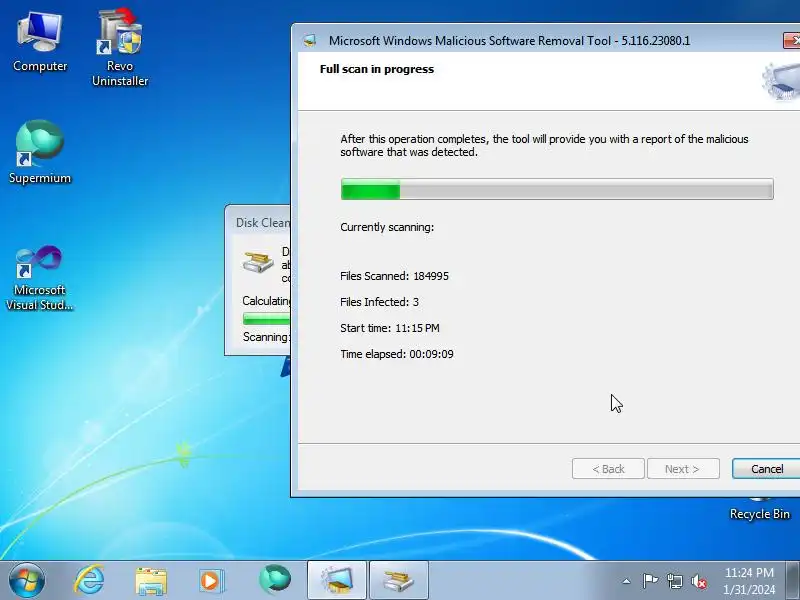
Task: Click the 'Files Infected: 3' text
Action: pos(379,302)
